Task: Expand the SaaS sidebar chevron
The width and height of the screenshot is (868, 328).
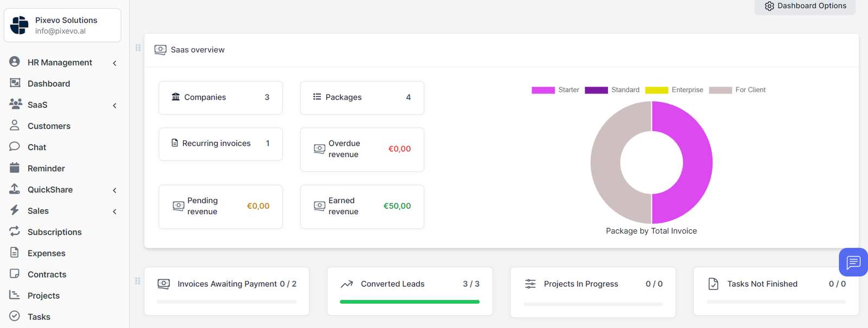Action: point(114,105)
